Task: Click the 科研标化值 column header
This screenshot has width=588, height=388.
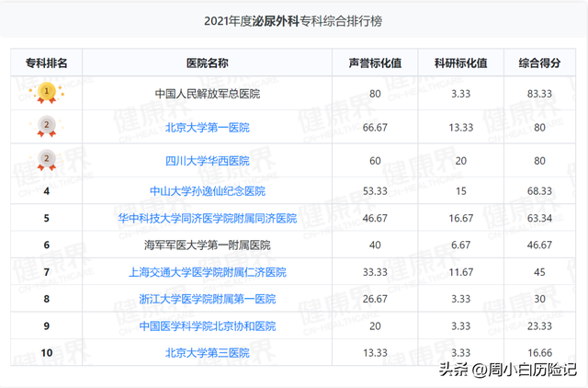Action: (x=461, y=63)
